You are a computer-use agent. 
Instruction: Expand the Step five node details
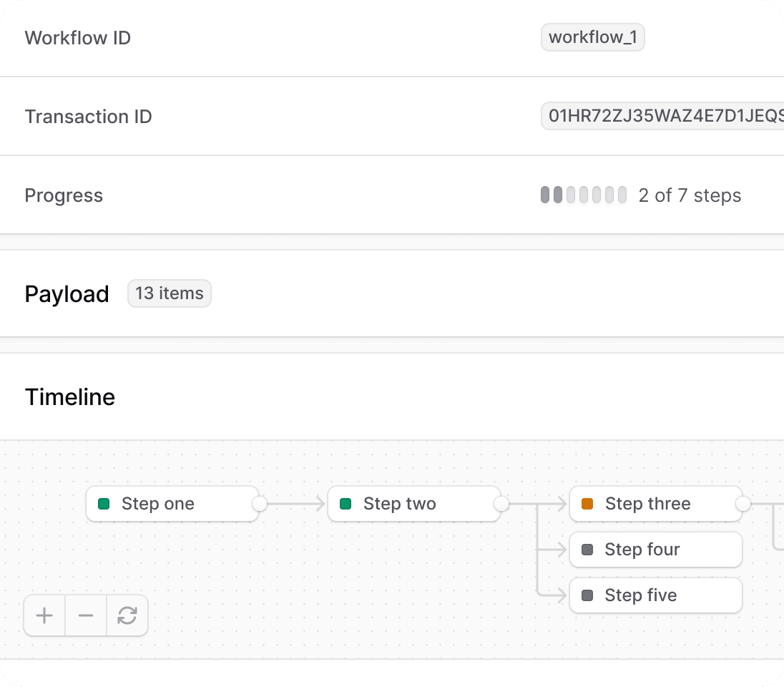click(x=655, y=595)
